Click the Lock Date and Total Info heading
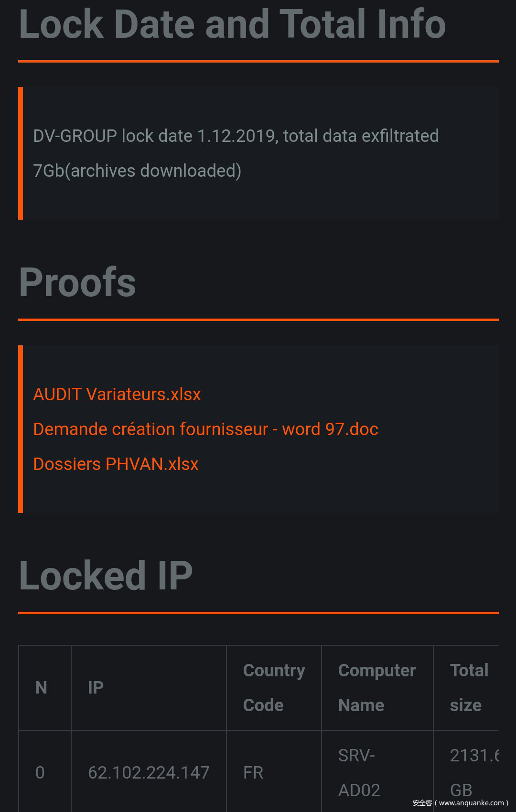This screenshot has width=516, height=812. 232,24
